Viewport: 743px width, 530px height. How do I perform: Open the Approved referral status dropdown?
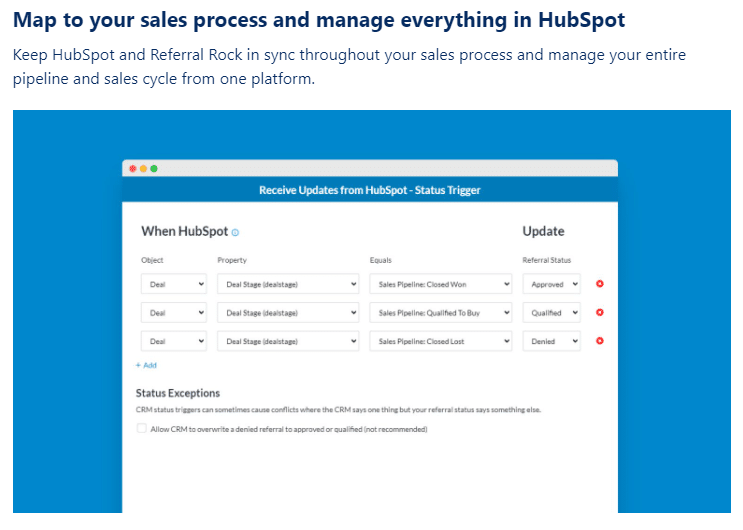coord(552,284)
